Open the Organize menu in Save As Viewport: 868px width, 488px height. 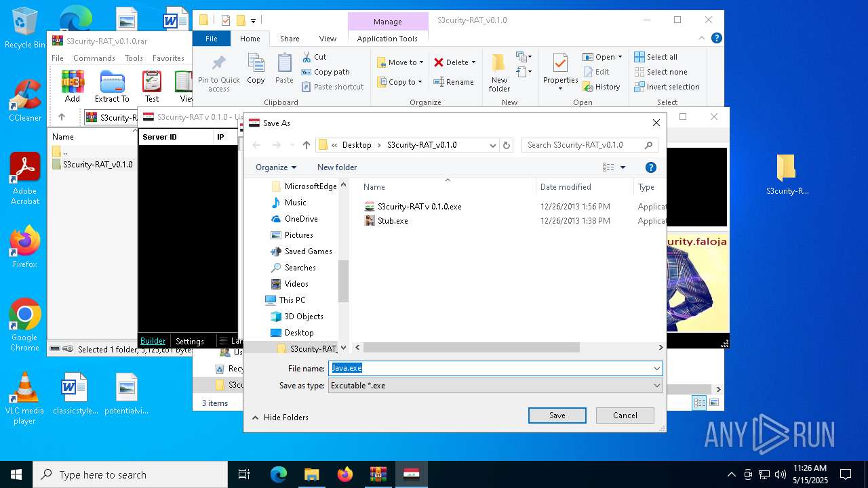click(x=276, y=167)
